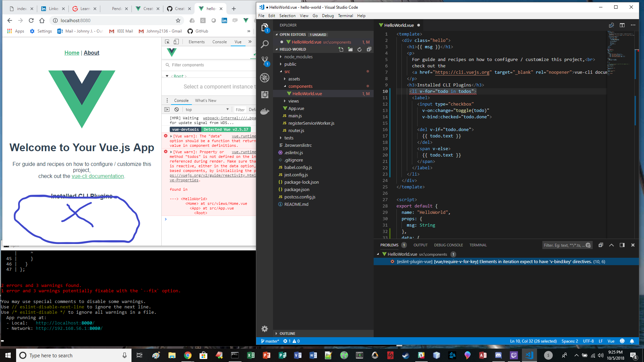Click the Docker icon in activity bar

click(265, 111)
